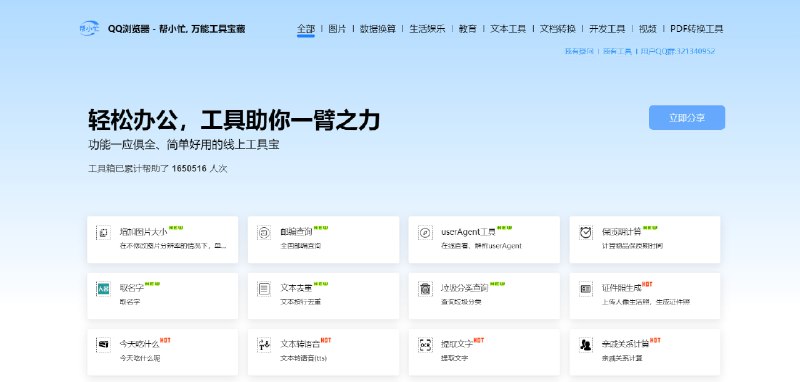Open the 保质期计算 tool title

click(622, 232)
